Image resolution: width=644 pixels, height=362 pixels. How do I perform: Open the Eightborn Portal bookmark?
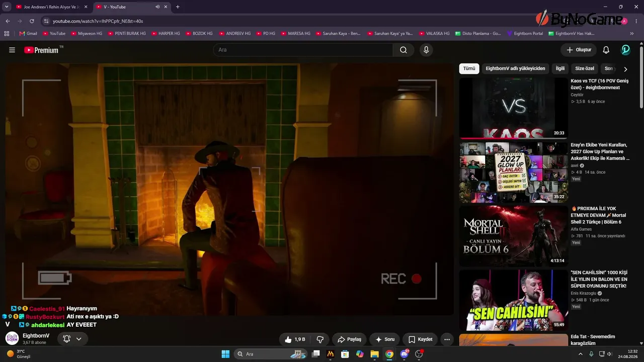tap(525, 34)
